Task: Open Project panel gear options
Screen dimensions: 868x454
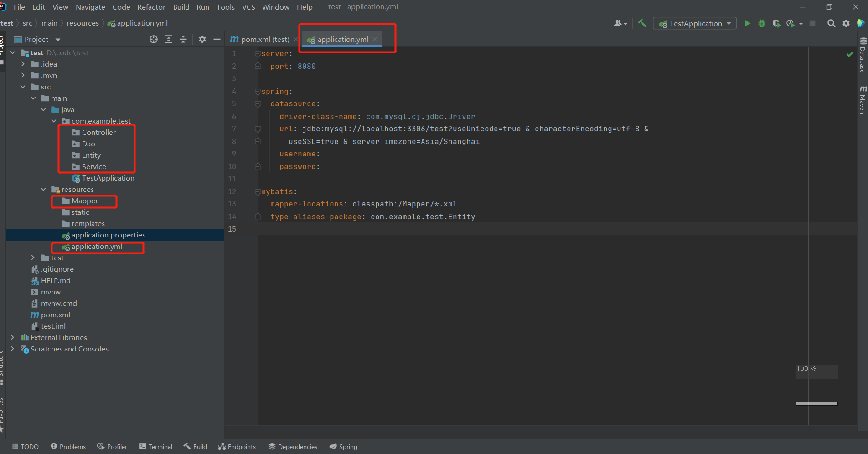Action: [x=202, y=40]
